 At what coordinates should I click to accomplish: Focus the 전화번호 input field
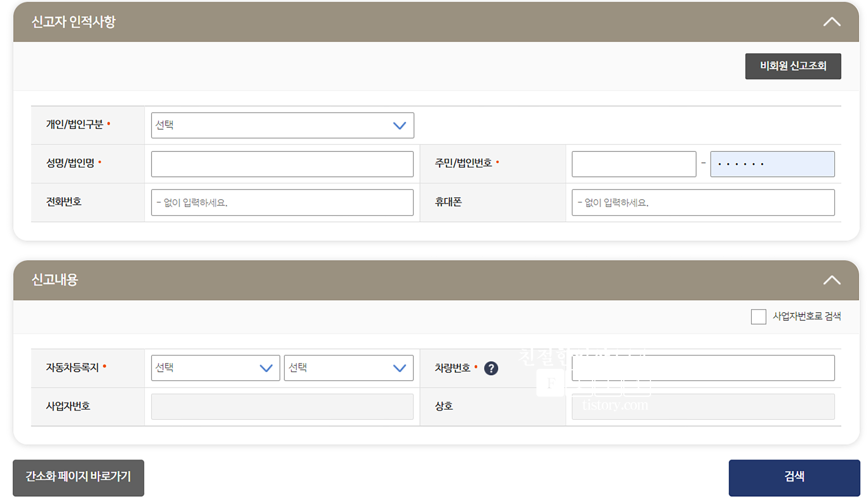[x=282, y=202]
